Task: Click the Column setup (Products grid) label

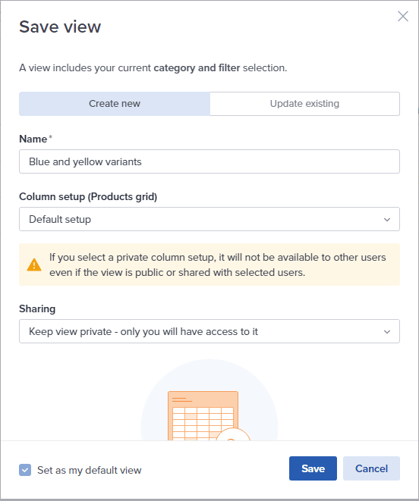Action: point(88,197)
